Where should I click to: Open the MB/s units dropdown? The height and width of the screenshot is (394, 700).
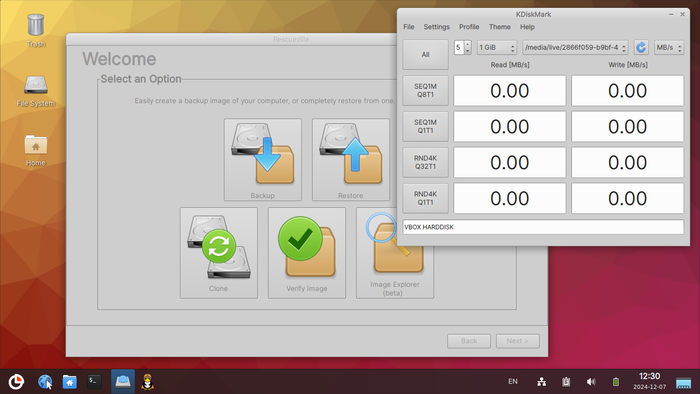[669, 47]
